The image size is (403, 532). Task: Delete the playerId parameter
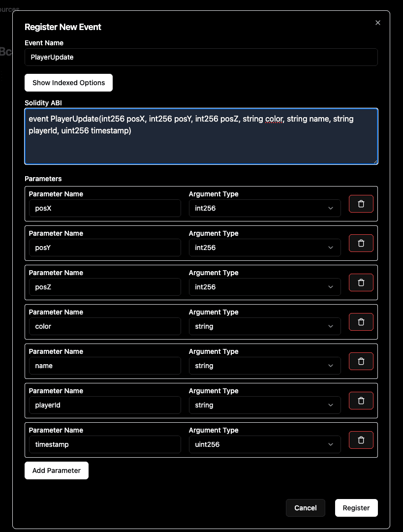coord(361,401)
